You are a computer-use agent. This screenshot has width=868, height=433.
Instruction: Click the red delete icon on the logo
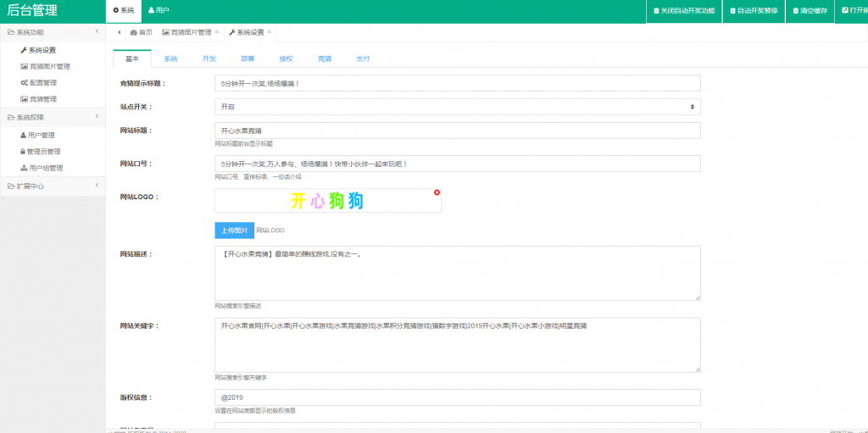(x=437, y=192)
